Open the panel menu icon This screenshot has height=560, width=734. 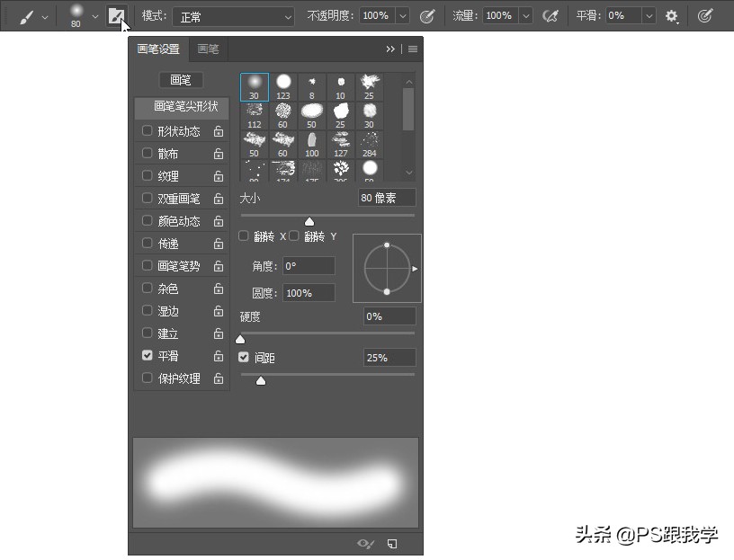(411, 49)
